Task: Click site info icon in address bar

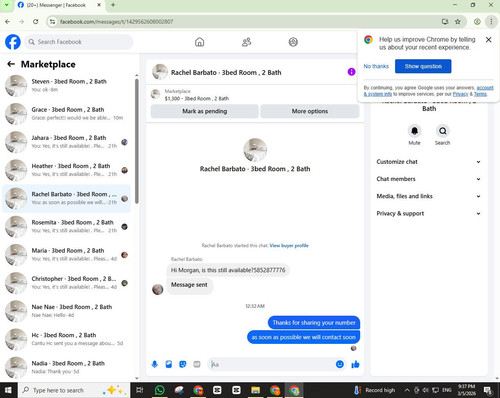Action: click(52, 22)
